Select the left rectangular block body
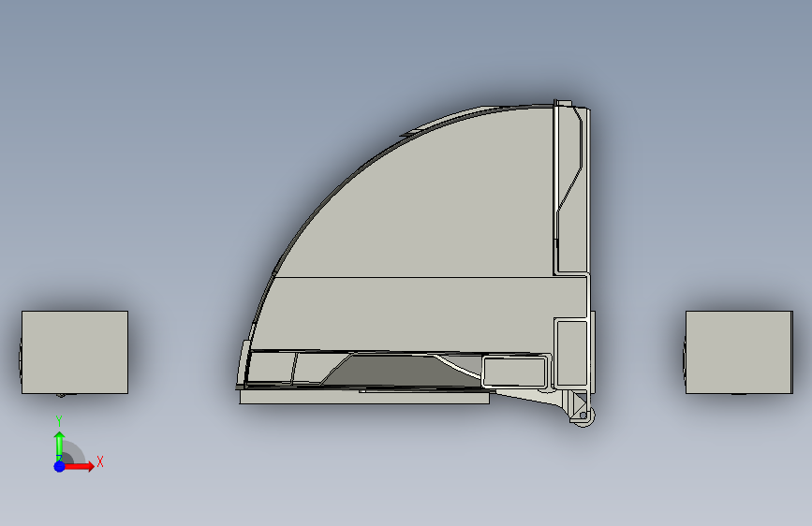Image resolution: width=812 pixels, height=526 pixels. pos(75,352)
